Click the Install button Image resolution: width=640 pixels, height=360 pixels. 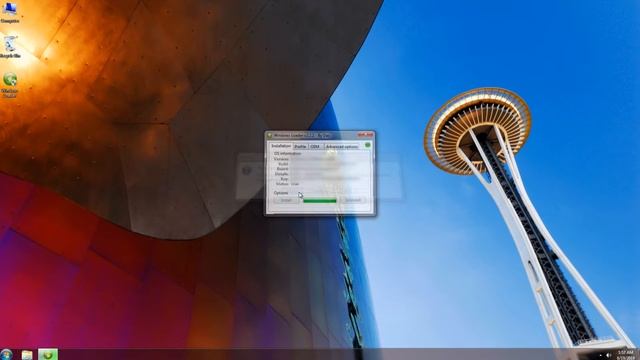coord(286,200)
